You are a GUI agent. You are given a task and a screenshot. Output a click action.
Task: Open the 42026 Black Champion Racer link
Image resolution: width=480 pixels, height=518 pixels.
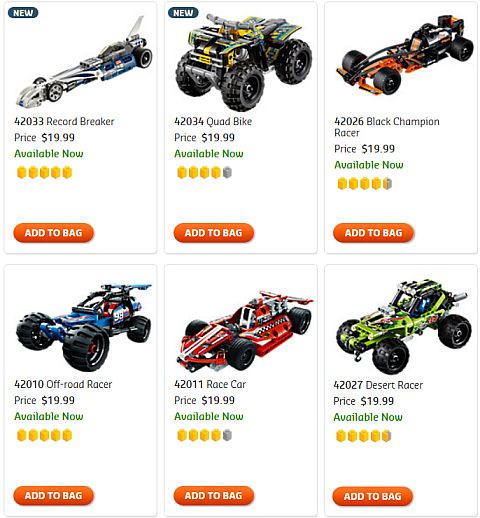(x=387, y=127)
